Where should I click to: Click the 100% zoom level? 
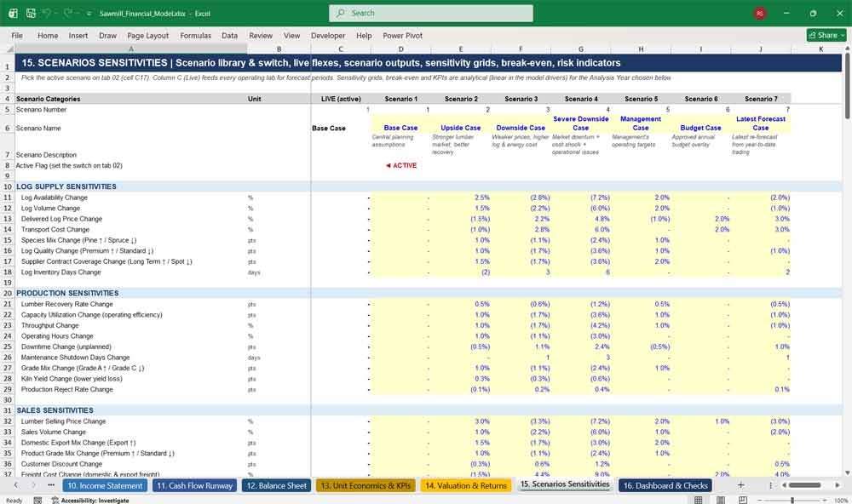click(x=841, y=501)
